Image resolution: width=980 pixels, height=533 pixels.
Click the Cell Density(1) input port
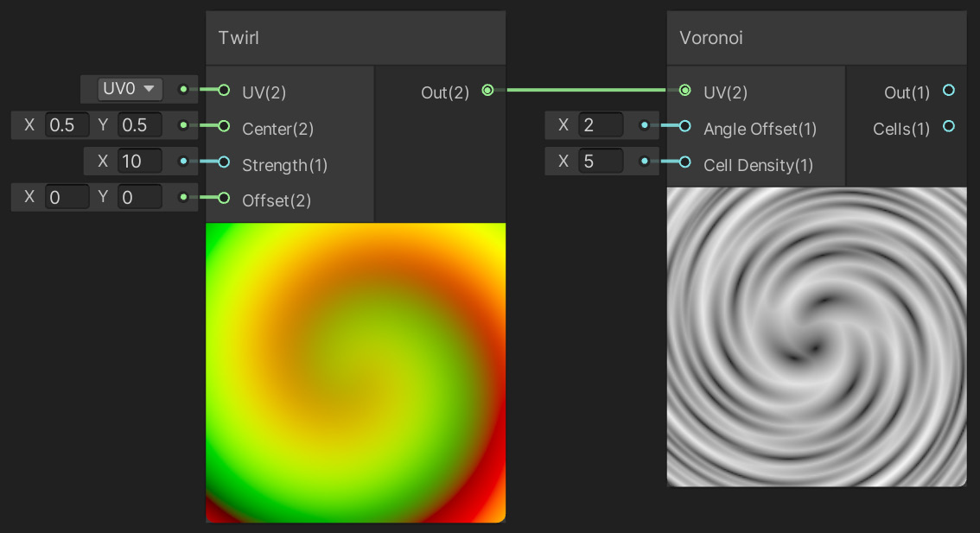click(x=685, y=162)
